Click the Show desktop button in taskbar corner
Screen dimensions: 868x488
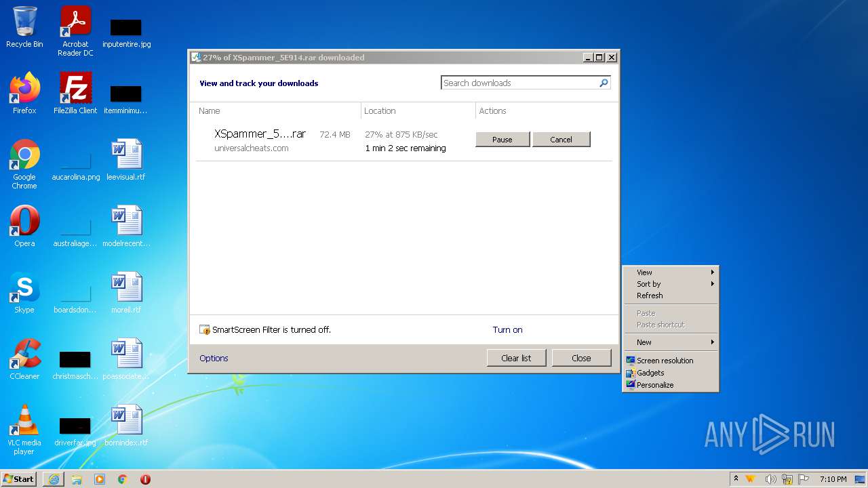[x=860, y=479]
